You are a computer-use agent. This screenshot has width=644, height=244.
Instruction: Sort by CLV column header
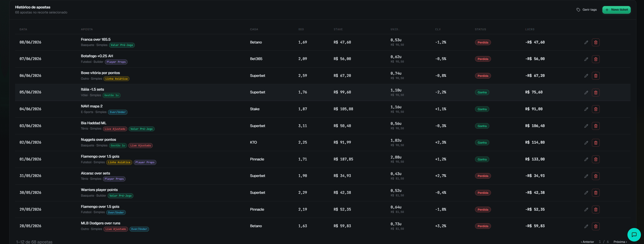(438, 29)
